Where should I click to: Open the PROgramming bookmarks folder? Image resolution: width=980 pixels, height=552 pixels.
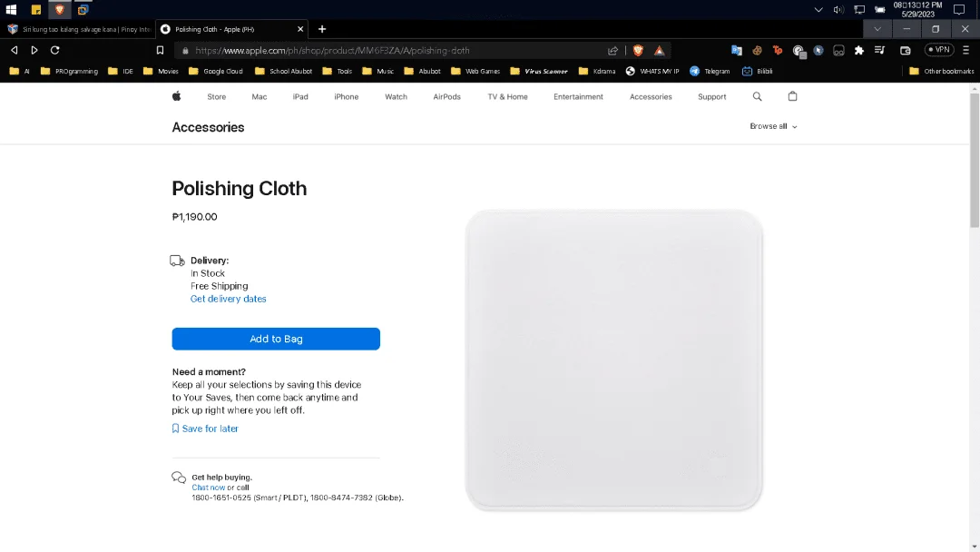tap(69, 71)
